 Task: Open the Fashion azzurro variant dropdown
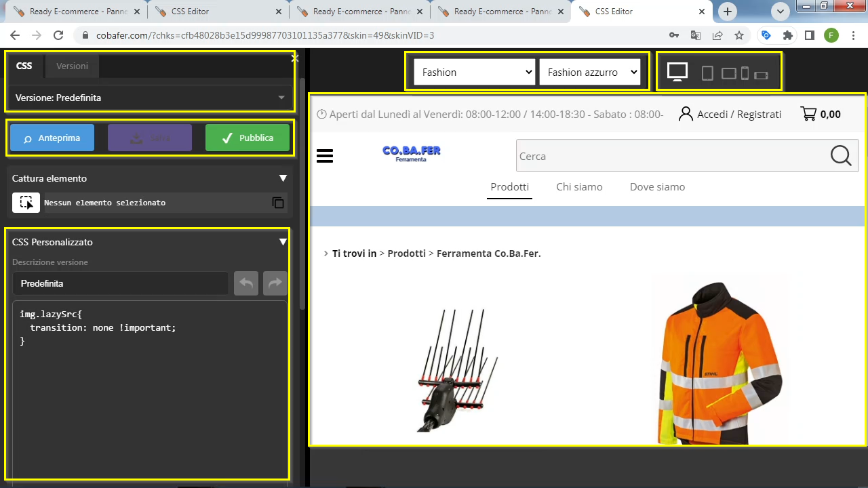coord(590,72)
